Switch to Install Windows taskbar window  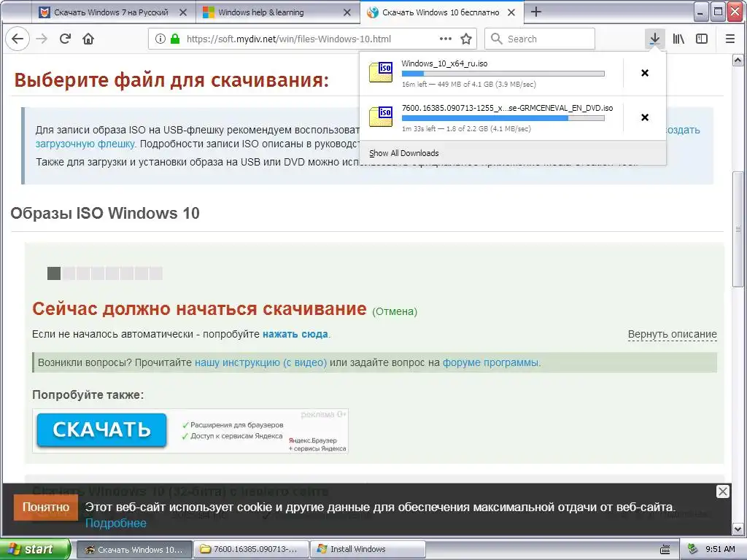(368, 550)
